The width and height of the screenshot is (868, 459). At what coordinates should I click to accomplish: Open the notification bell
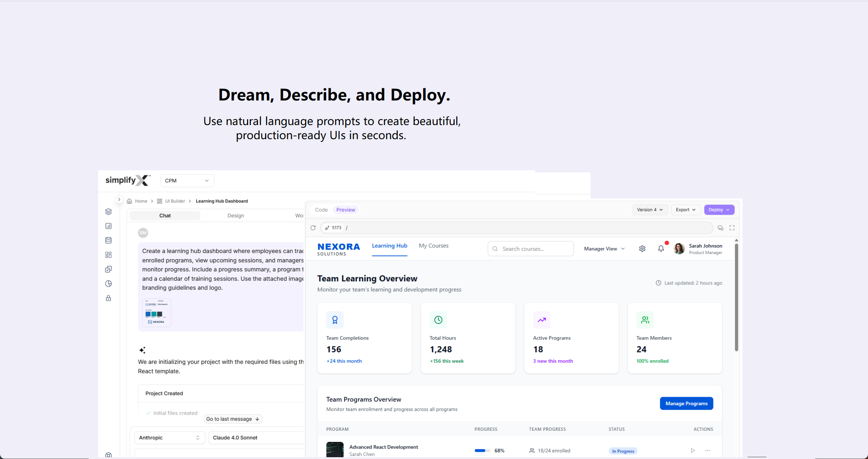(661, 249)
